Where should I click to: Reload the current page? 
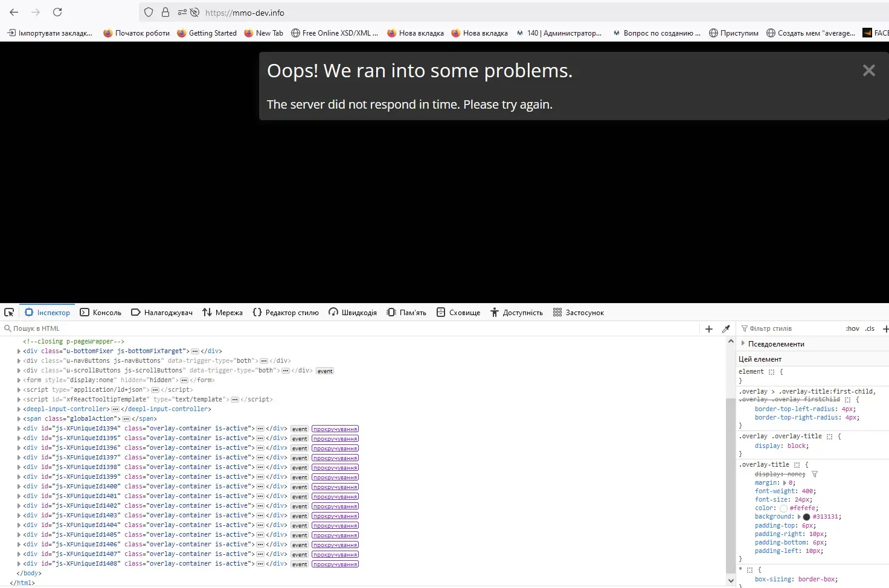(57, 12)
